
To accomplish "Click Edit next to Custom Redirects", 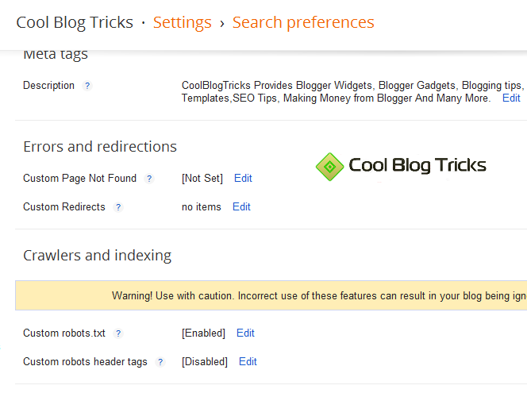I will [x=241, y=207].
